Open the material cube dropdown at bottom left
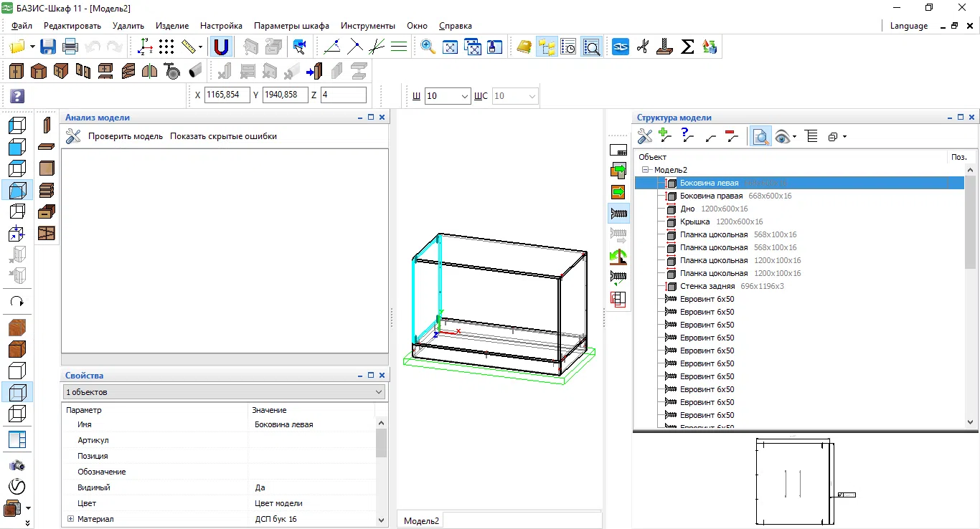This screenshot has width=980, height=529. point(28,508)
